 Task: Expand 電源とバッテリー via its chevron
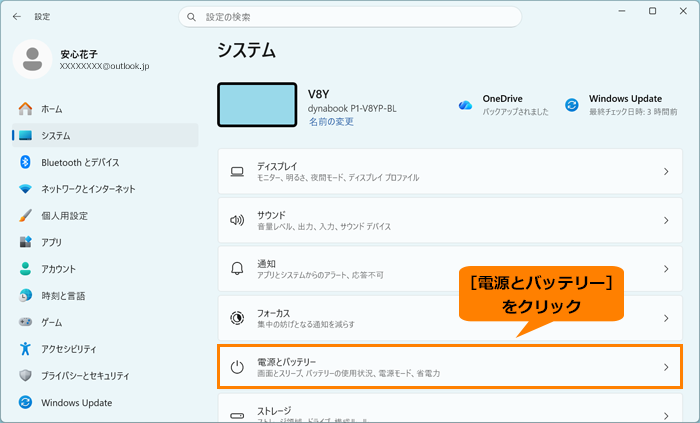(x=666, y=367)
